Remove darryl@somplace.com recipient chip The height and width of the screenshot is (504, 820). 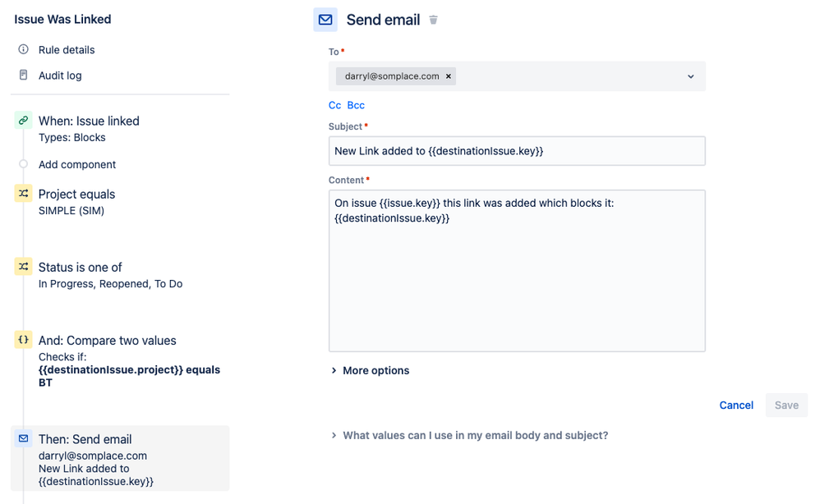[449, 76]
